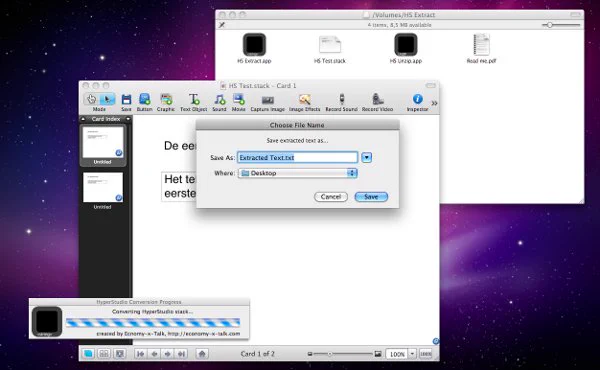Image resolution: width=600 pixels, height=370 pixels.
Task: Click HS Test.stack title document icon
Action: point(223,85)
